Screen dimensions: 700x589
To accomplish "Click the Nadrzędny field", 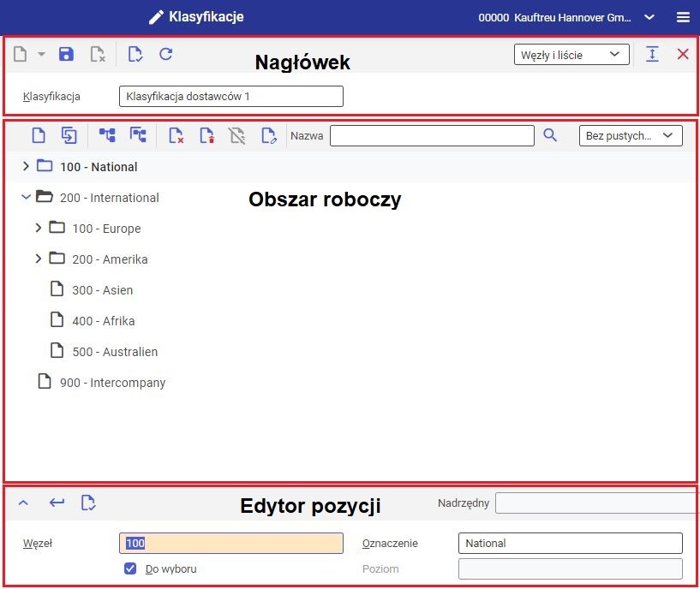I will point(595,503).
